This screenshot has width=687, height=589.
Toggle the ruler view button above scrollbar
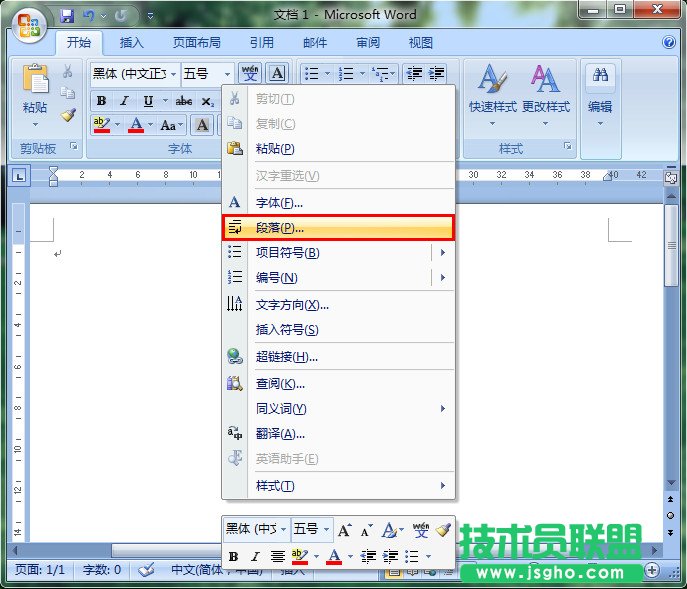click(x=670, y=178)
